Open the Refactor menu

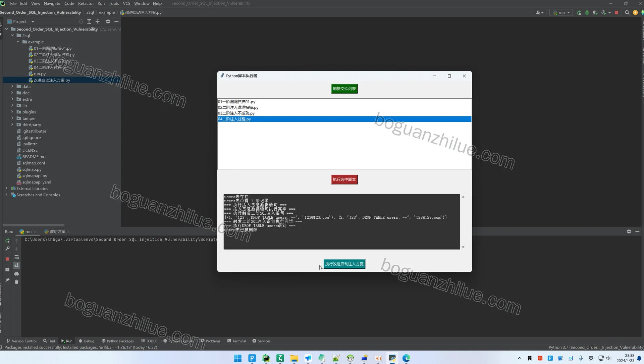coord(86,3)
